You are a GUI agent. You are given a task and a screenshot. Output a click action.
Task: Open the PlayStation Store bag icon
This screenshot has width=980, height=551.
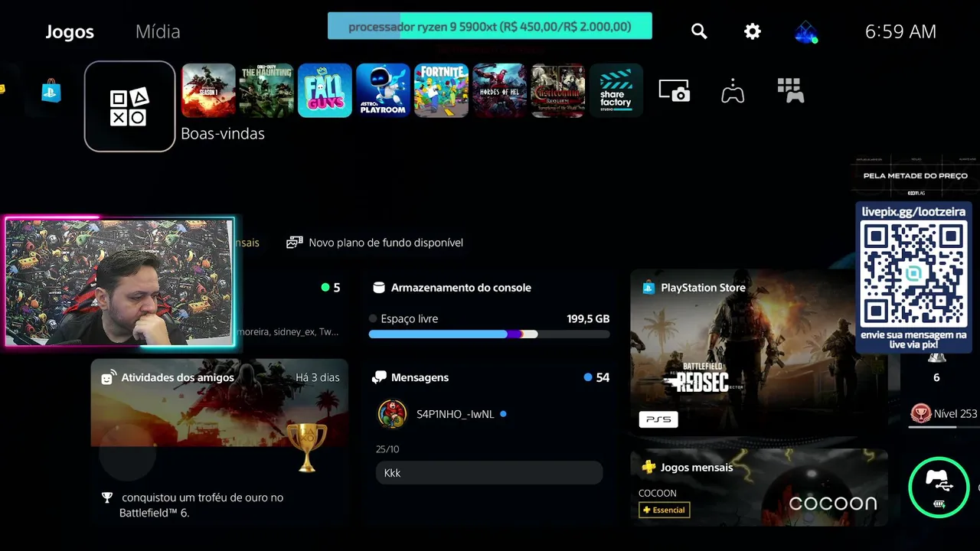tap(51, 91)
